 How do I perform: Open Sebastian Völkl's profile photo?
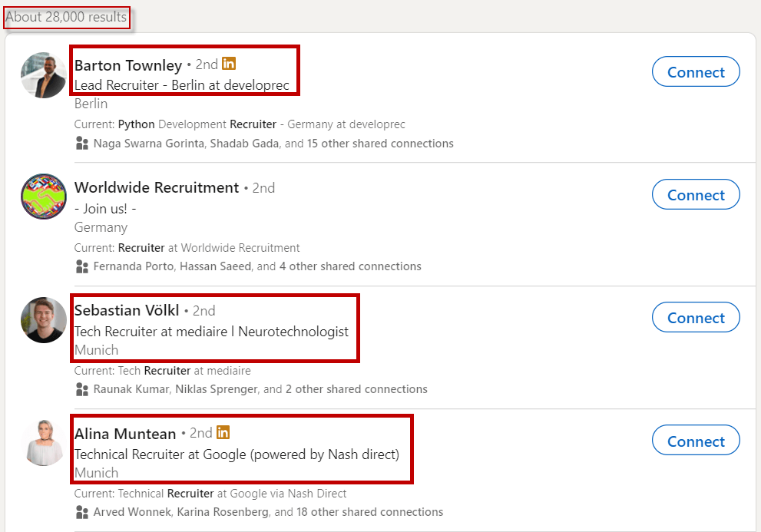click(44, 320)
